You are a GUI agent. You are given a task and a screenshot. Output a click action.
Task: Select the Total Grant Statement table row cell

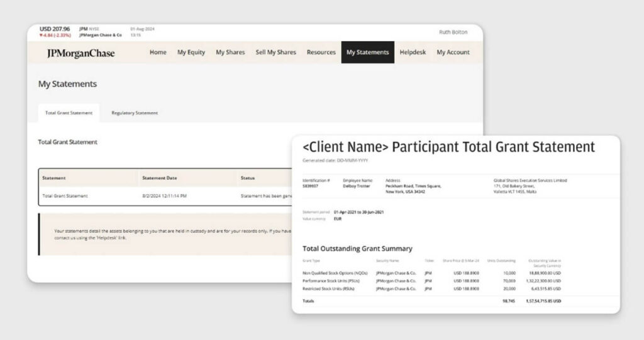(x=65, y=196)
